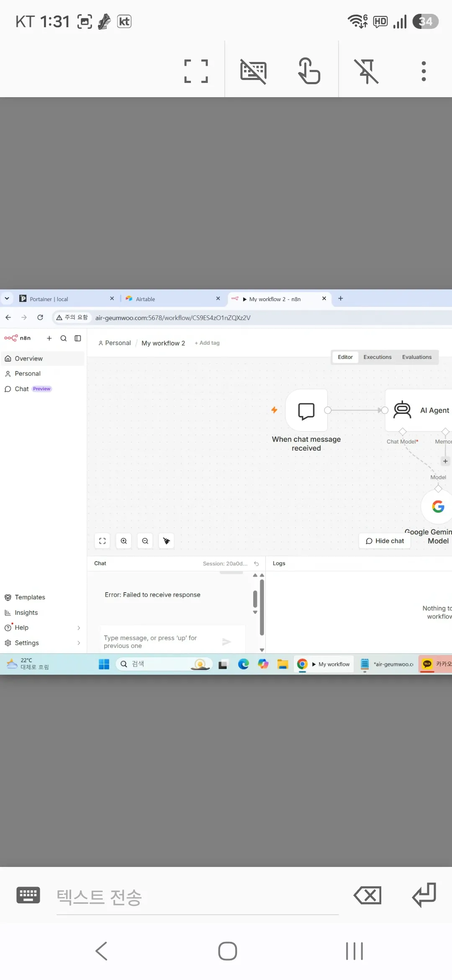Viewport: 452px width, 980px height.
Task: Click the send message arrow icon
Action: click(226, 642)
